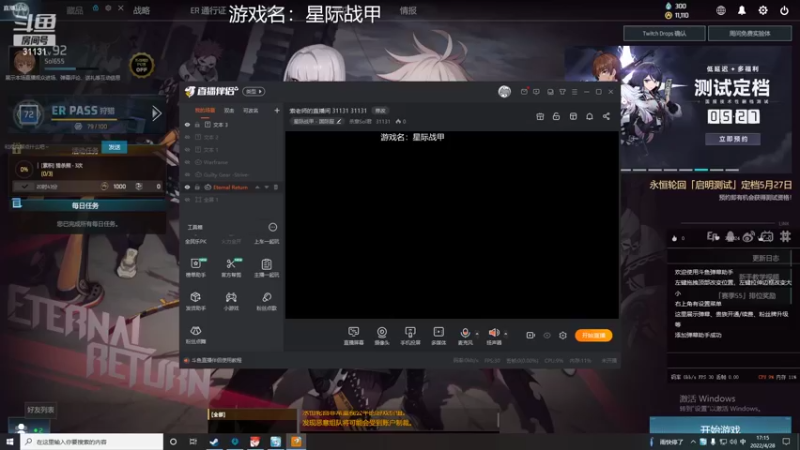Image resolution: width=800 pixels, height=450 pixels.
Task: Toggle lock on Eternal Return source
Action: tap(197, 187)
